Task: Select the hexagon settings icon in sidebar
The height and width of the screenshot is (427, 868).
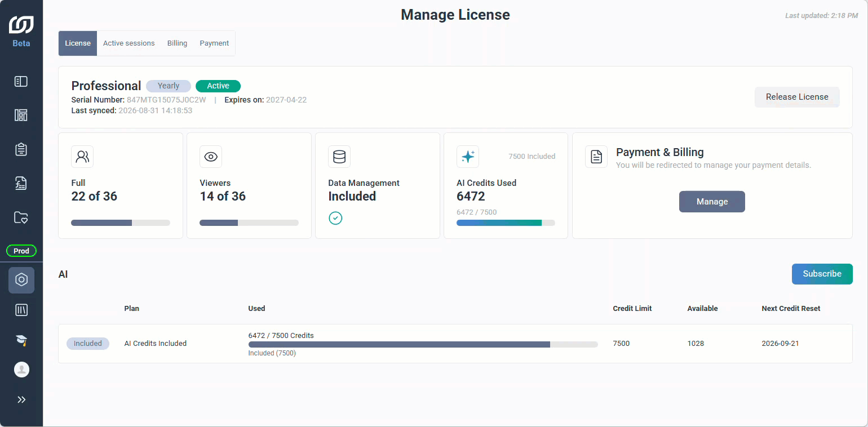Action: coord(21,280)
